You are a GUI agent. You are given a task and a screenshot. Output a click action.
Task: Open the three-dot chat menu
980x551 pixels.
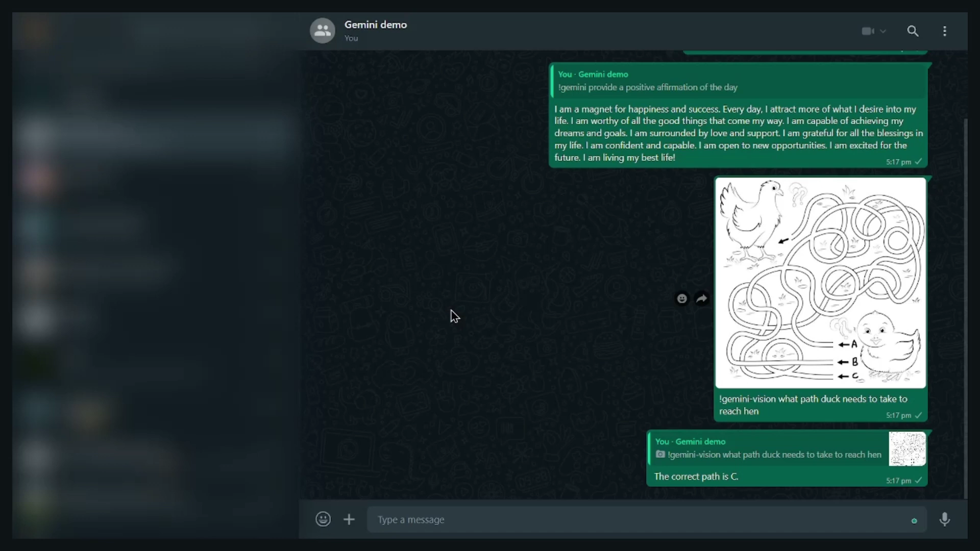click(945, 31)
